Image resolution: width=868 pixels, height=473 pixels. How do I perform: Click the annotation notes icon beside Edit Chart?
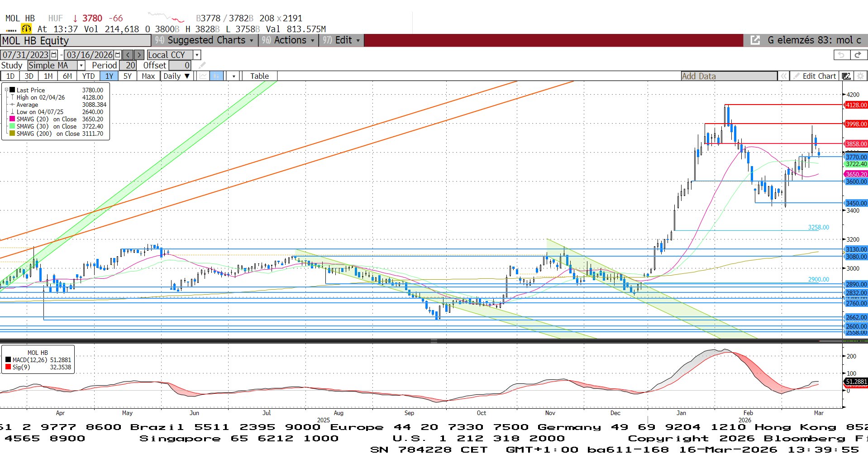tap(846, 76)
